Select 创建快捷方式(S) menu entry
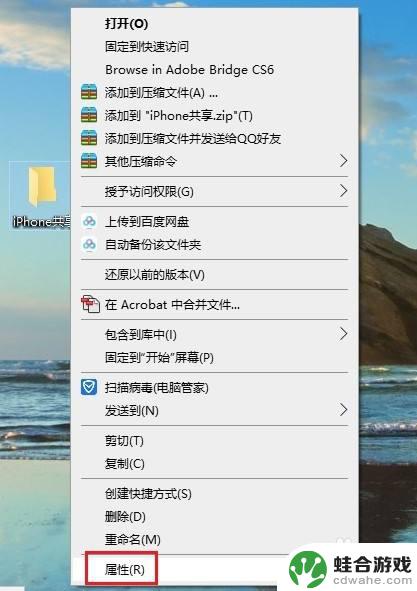This screenshot has height=591, width=417. click(148, 494)
